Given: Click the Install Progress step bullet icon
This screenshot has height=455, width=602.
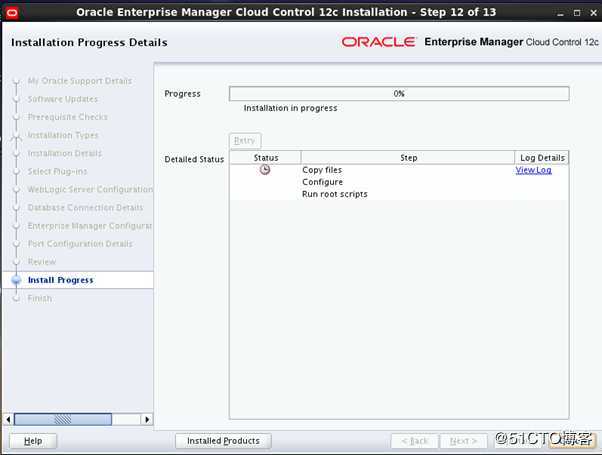Looking at the screenshot, I should (x=16, y=280).
